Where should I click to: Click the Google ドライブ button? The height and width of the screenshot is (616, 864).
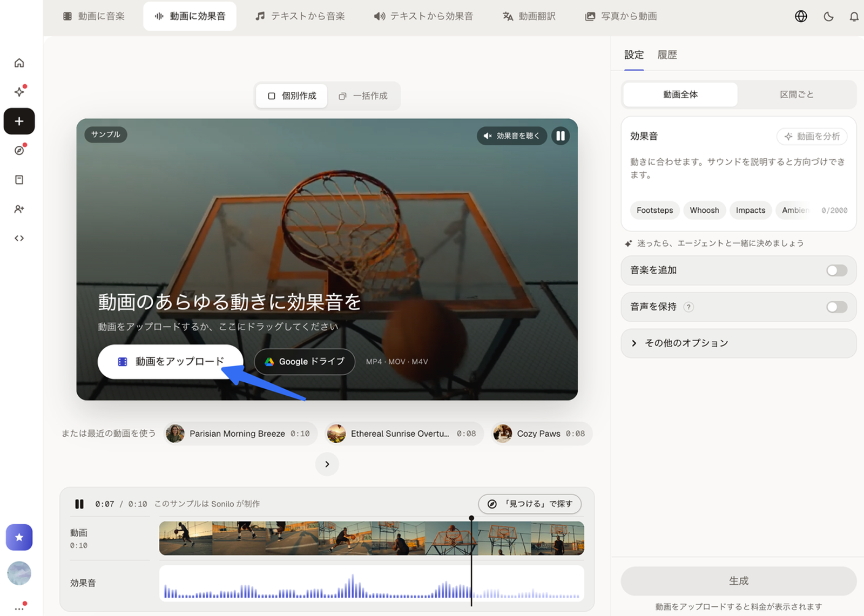tap(305, 362)
